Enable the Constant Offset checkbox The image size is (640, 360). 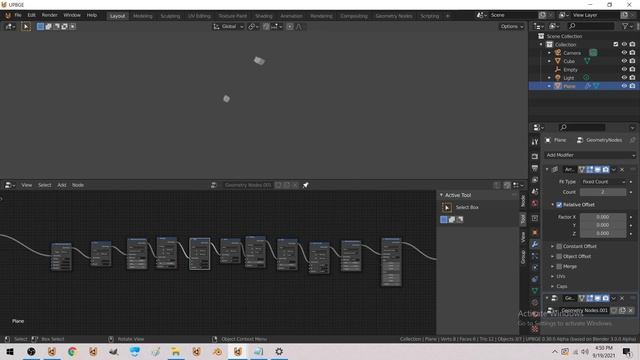pyautogui.click(x=559, y=246)
